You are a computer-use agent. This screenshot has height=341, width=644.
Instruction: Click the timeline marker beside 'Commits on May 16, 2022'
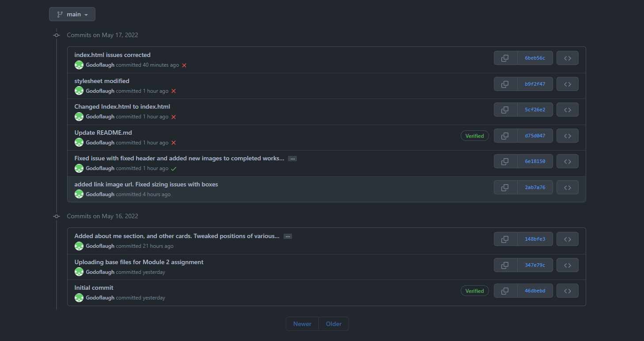56,216
